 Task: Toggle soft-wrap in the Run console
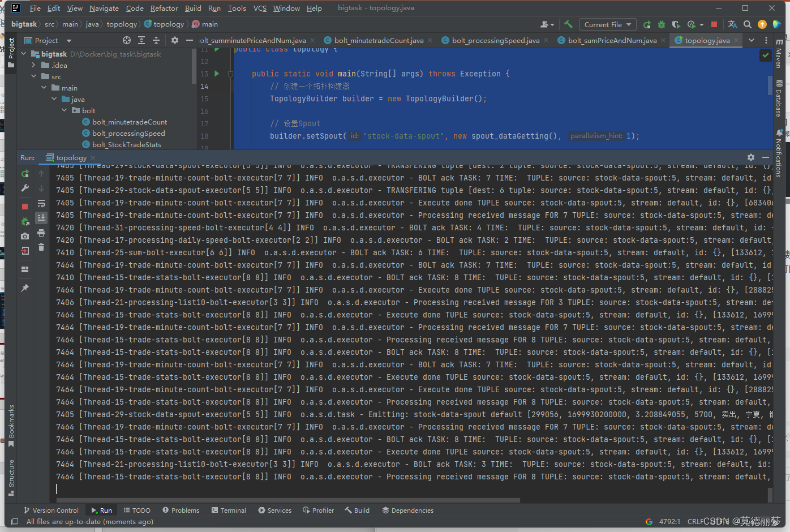click(x=41, y=204)
